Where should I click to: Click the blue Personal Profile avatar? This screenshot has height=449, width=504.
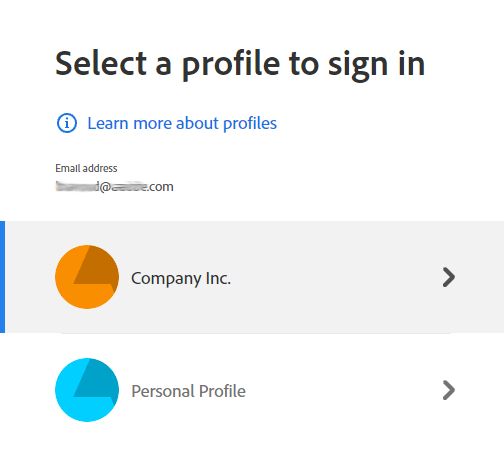tap(87, 390)
